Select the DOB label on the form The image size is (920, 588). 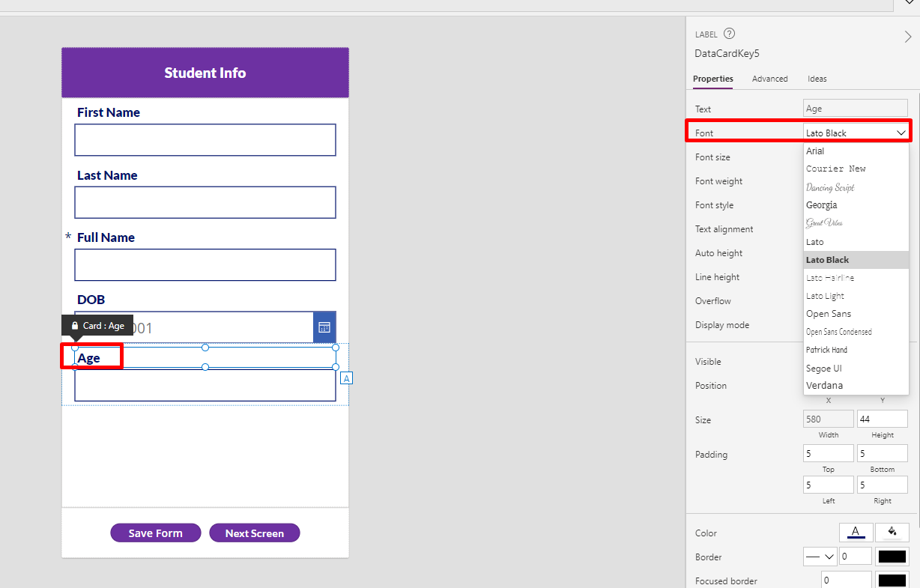[91, 300]
